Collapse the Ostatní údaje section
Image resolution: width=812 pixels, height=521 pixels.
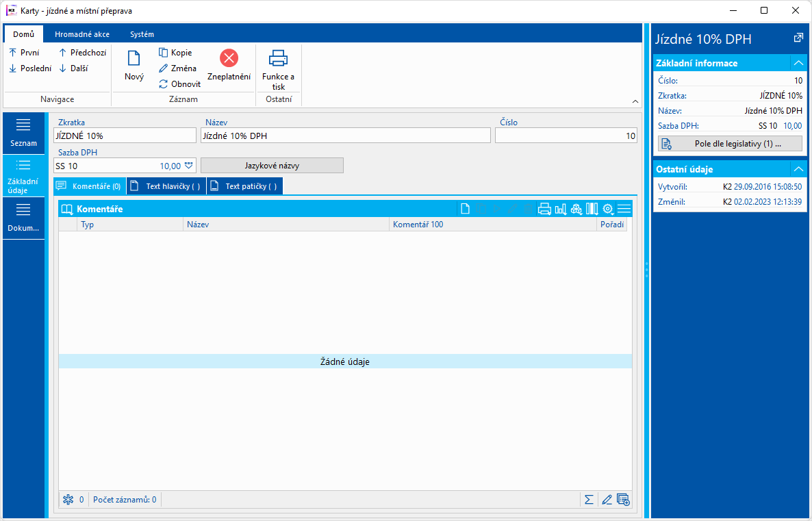798,169
